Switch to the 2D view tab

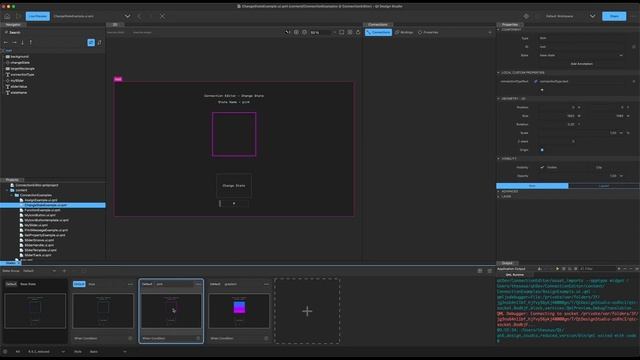115,24
